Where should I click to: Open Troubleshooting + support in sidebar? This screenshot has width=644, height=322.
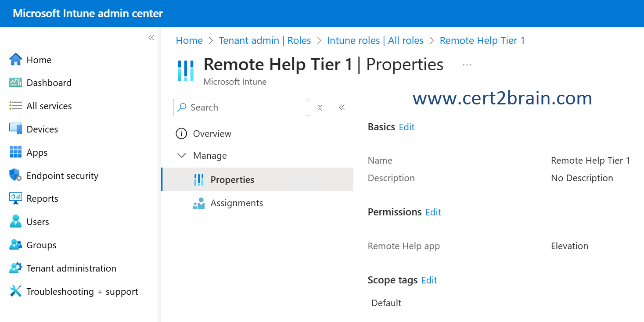[x=82, y=292]
